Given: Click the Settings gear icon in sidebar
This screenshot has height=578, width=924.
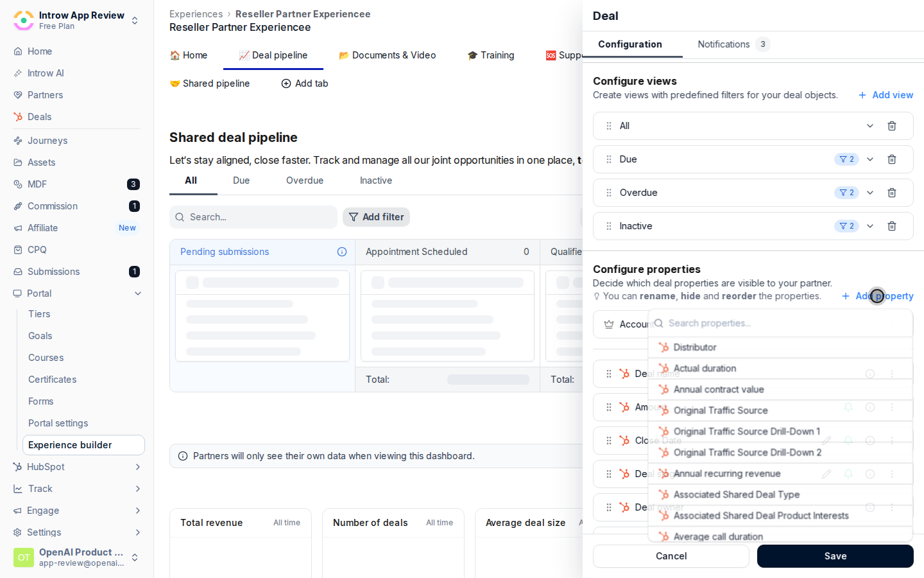Looking at the screenshot, I should tap(18, 532).
